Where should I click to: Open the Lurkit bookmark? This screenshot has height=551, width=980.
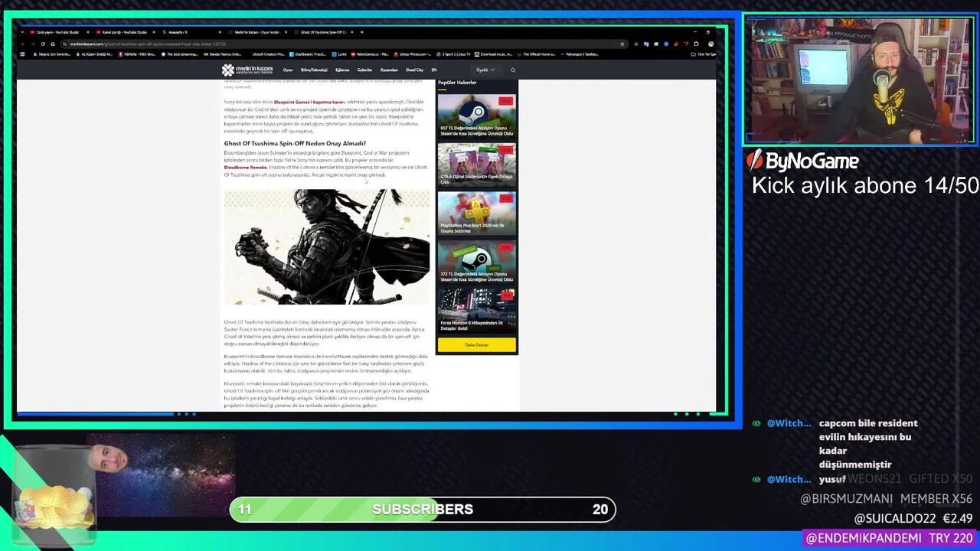[x=340, y=54]
